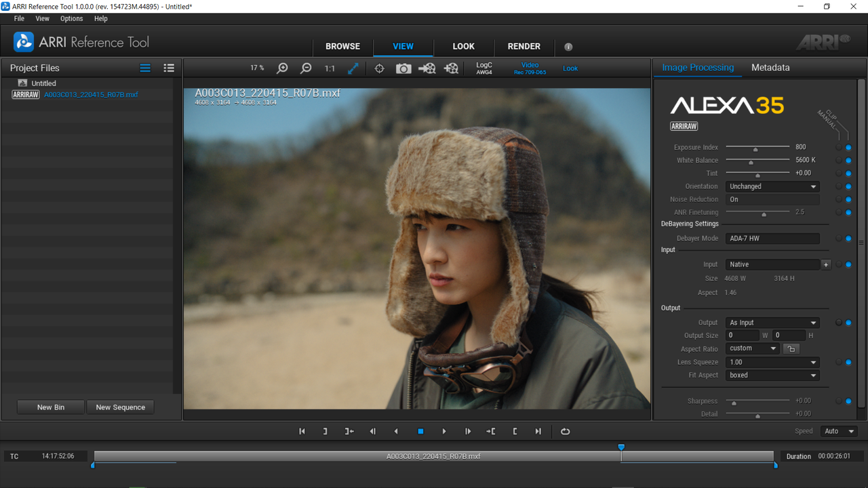
Task: Adjust the Tint slider
Action: [757, 174]
